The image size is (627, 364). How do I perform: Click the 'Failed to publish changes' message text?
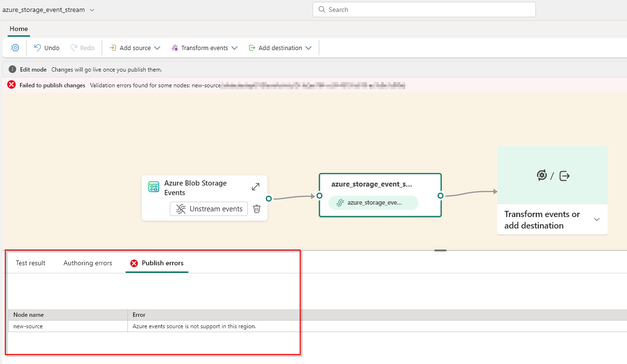[52, 85]
